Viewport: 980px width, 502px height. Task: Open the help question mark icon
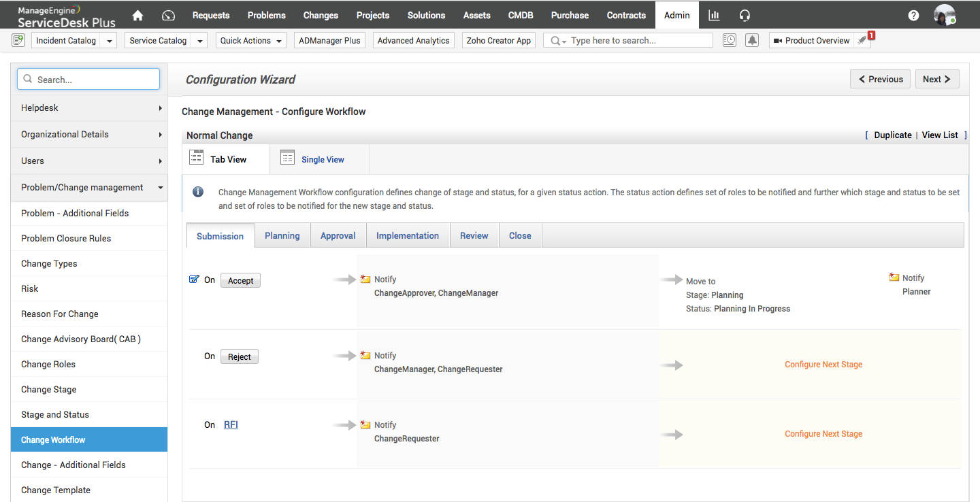pyautogui.click(x=913, y=14)
